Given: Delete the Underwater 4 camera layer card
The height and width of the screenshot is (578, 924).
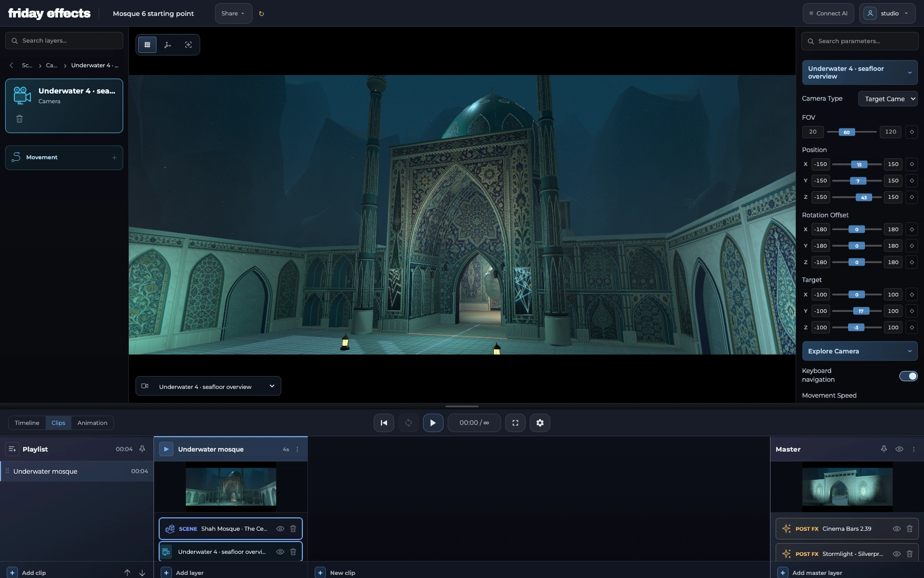Looking at the screenshot, I should click(20, 119).
